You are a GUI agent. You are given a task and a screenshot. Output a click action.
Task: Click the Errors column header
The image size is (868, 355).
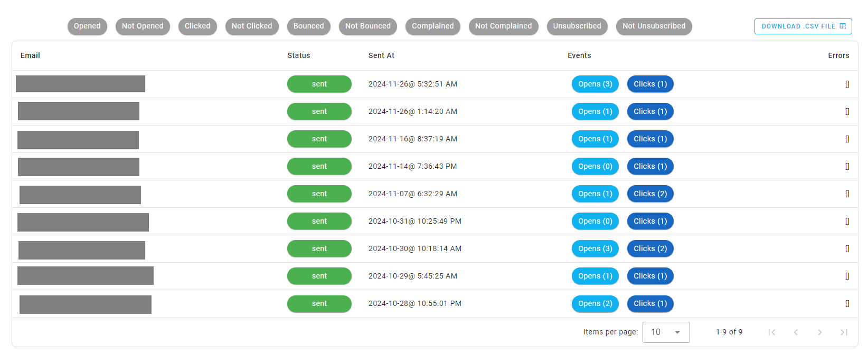pyautogui.click(x=838, y=55)
